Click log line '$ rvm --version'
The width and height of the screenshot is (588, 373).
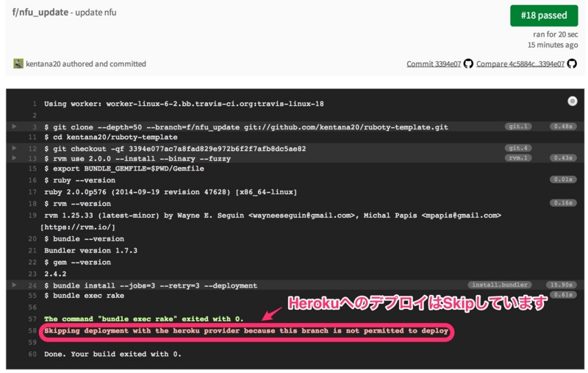(x=77, y=204)
